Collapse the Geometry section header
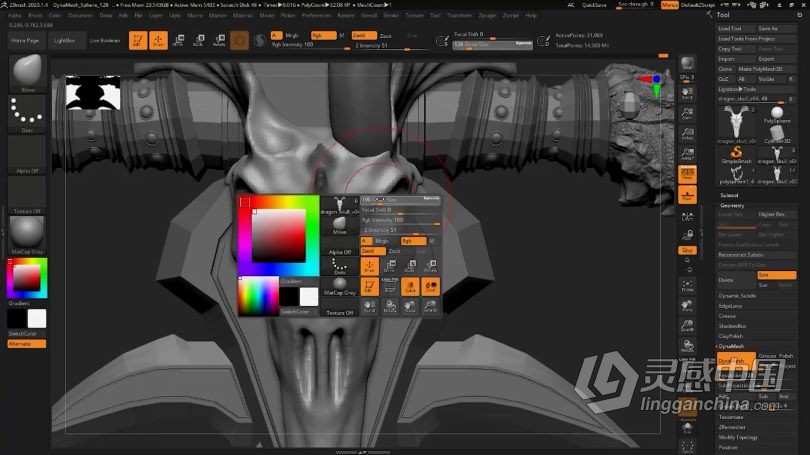This screenshot has width=810, height=455. tap(731, 205)
